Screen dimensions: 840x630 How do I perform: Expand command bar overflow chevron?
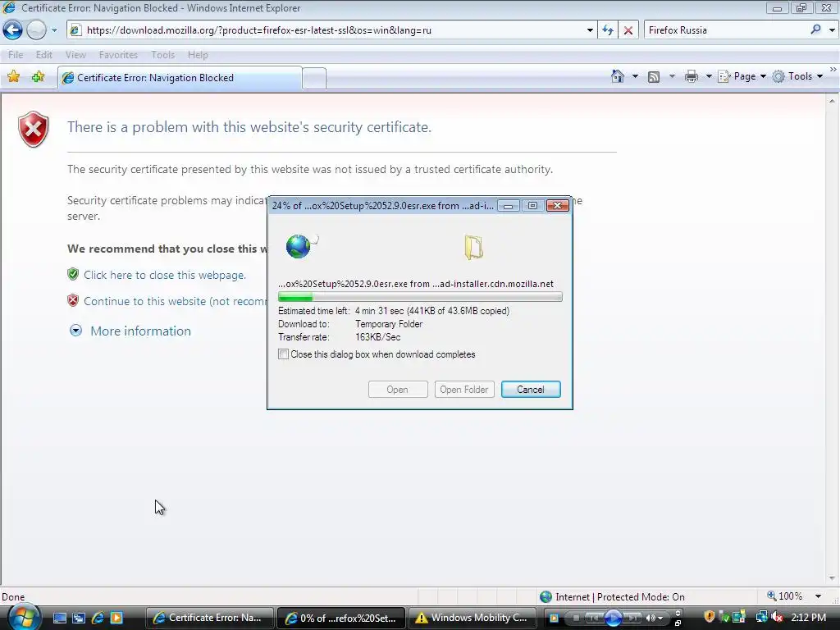pos(833,70)
